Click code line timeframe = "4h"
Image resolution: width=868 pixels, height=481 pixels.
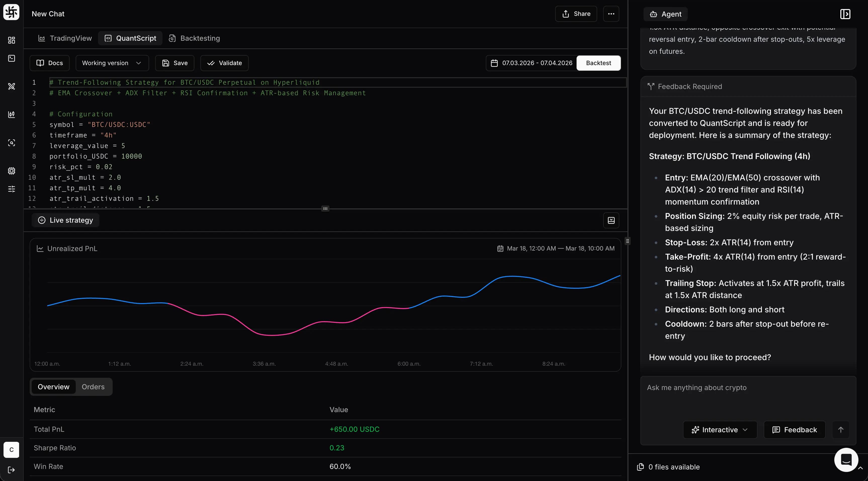pos(83,135)
